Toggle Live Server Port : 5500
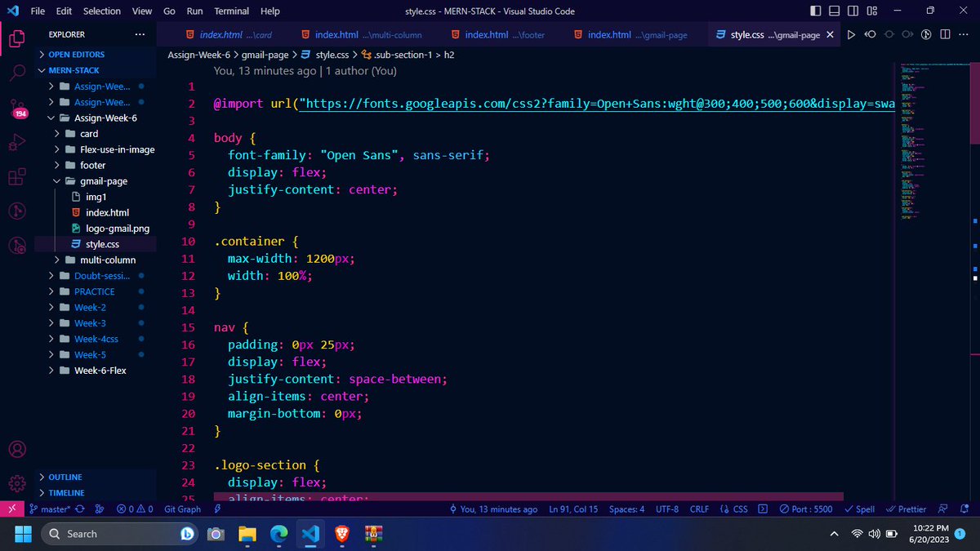 click(x=806, y=509)
